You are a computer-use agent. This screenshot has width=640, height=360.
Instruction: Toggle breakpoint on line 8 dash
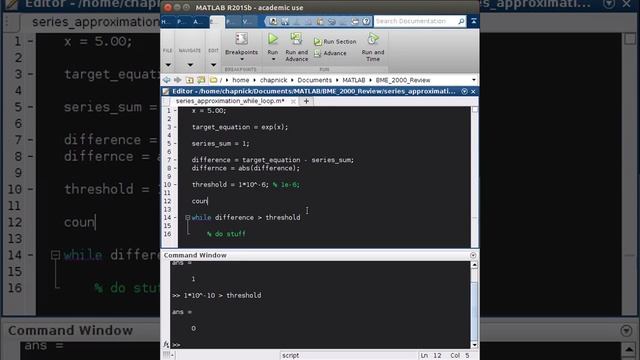point(175,168)
